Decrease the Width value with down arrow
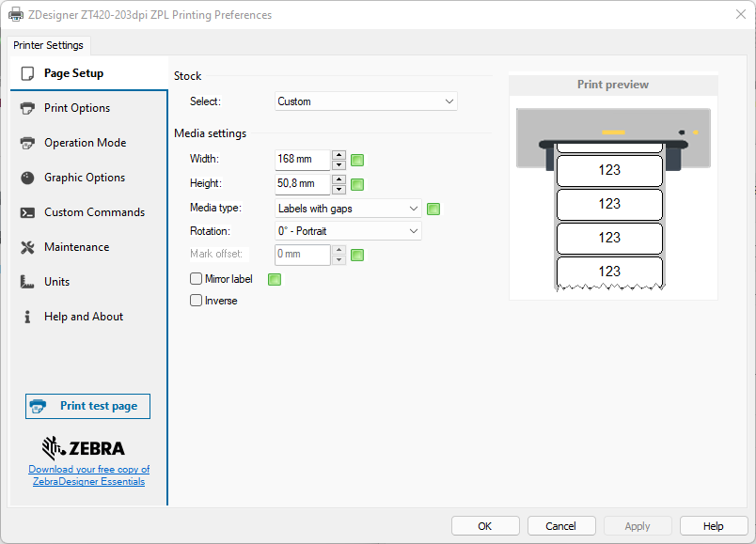The image size is (756, 544). coord(339,164)
